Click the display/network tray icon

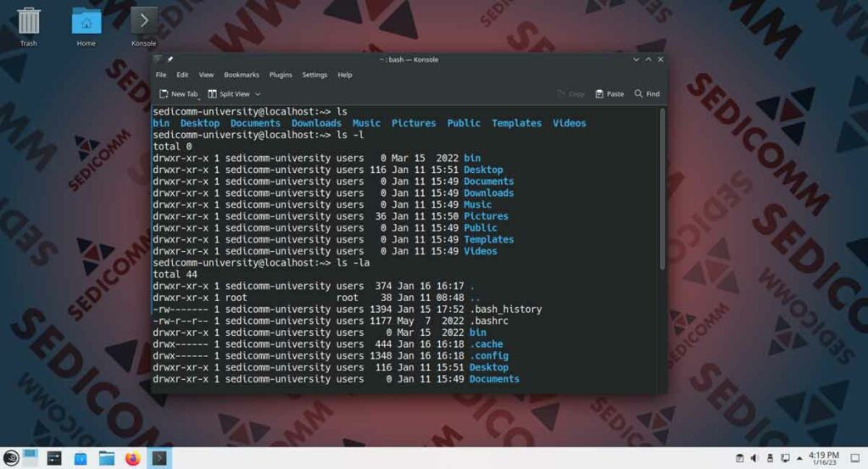tap(785, 458)
